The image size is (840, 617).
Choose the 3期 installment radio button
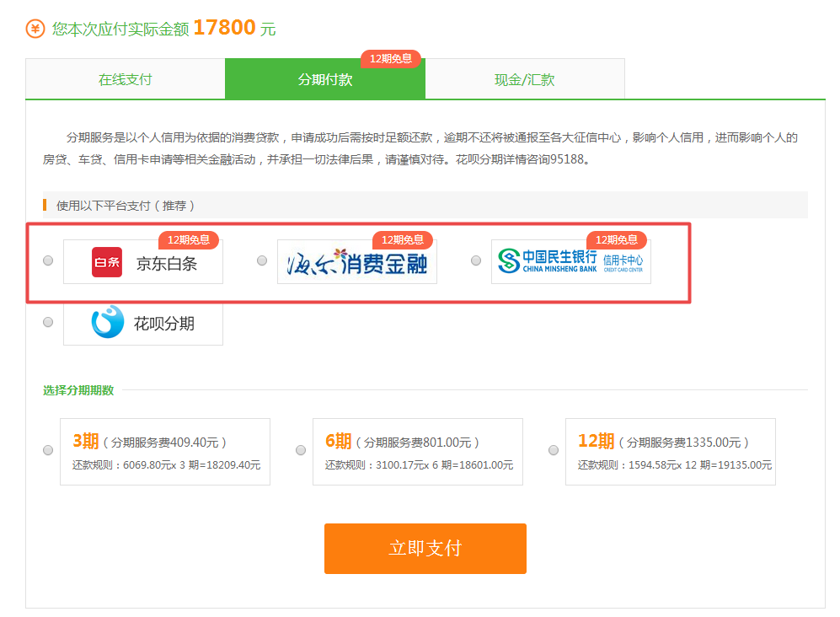(x=48, y=450)
